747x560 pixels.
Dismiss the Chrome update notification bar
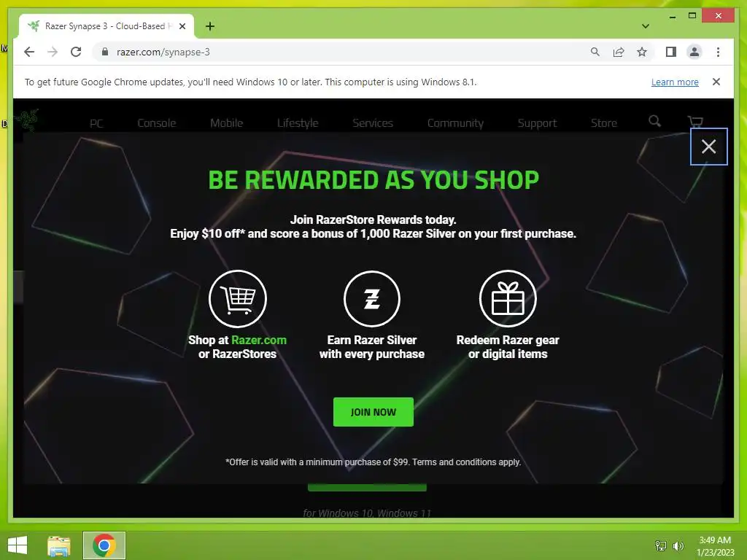716,82
